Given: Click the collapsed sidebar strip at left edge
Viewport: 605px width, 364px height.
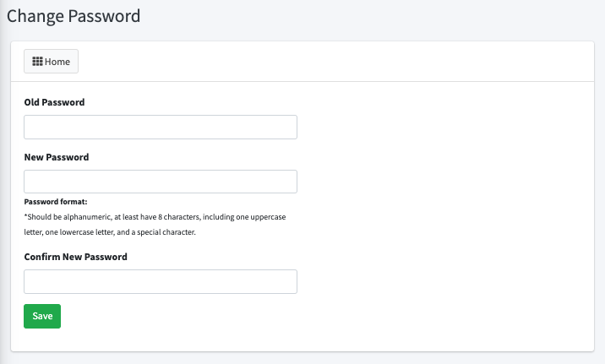Looking at the screenshot, I should 2,182.
